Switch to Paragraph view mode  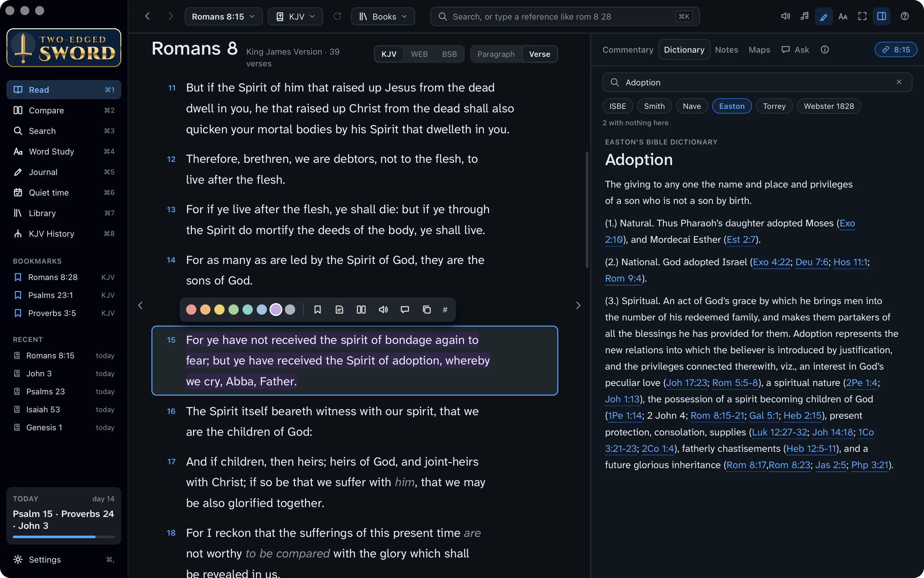click(x=496, y=54)
